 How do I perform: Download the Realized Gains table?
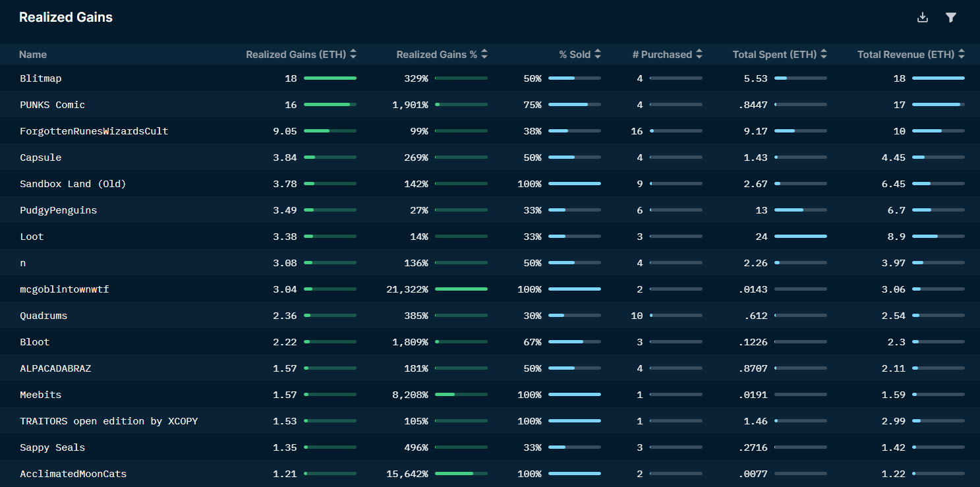(923, 18)
